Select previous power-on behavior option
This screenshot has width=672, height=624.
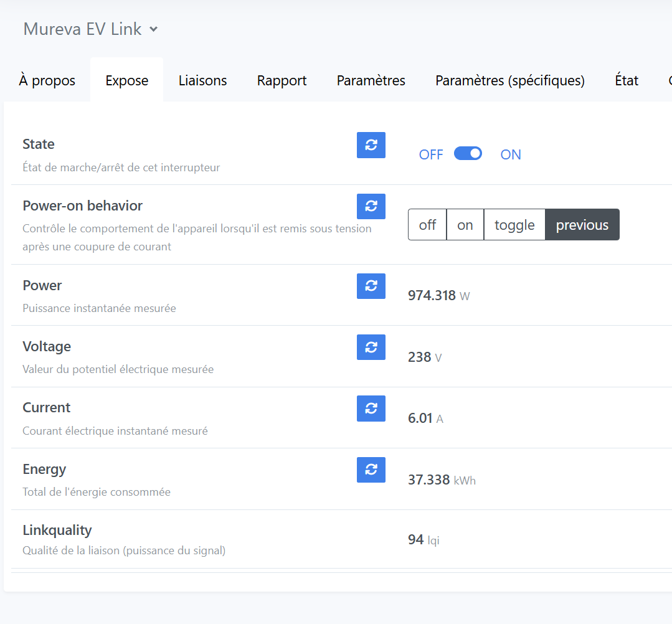coord(582,225)
